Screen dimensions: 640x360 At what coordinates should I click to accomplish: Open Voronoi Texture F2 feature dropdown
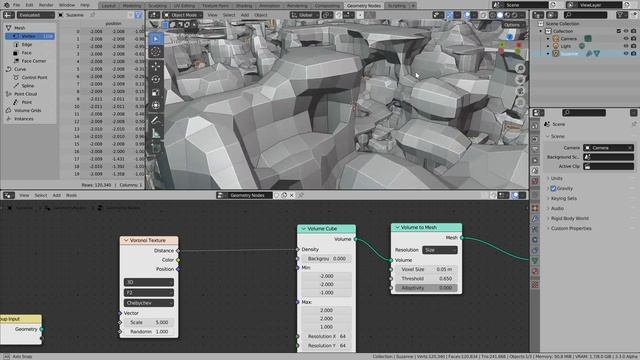(x=149, y=293)
